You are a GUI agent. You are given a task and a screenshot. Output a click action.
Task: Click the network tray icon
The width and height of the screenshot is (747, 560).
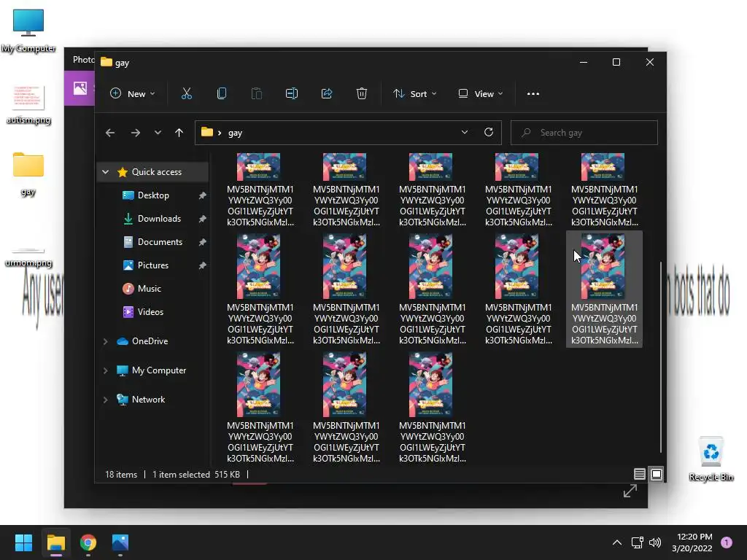637,542
